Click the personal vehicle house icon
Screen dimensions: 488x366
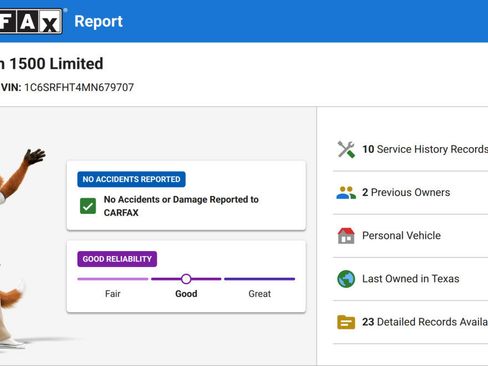[346, 236]
